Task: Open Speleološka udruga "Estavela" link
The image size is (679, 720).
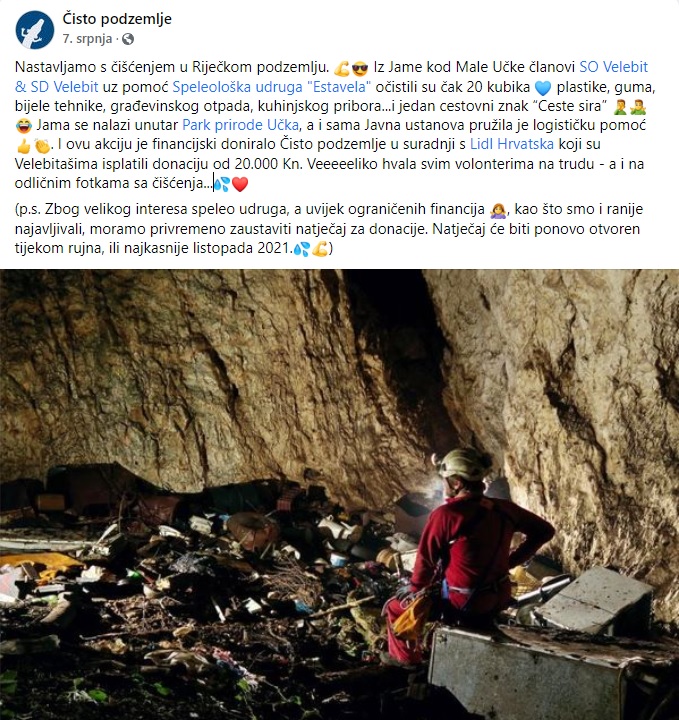Action: click(x=271, y=87)
